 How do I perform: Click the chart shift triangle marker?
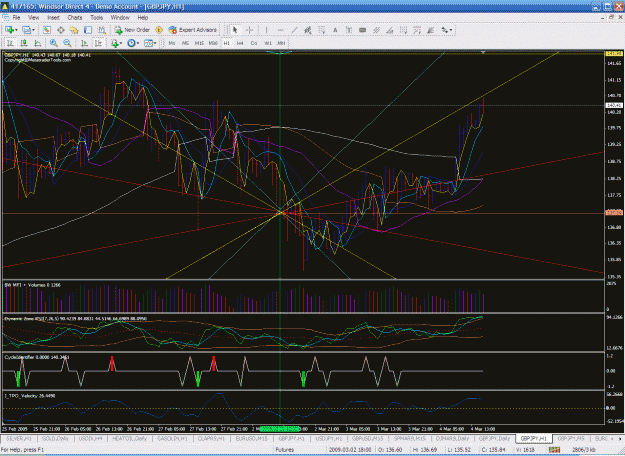coord(483,52)
